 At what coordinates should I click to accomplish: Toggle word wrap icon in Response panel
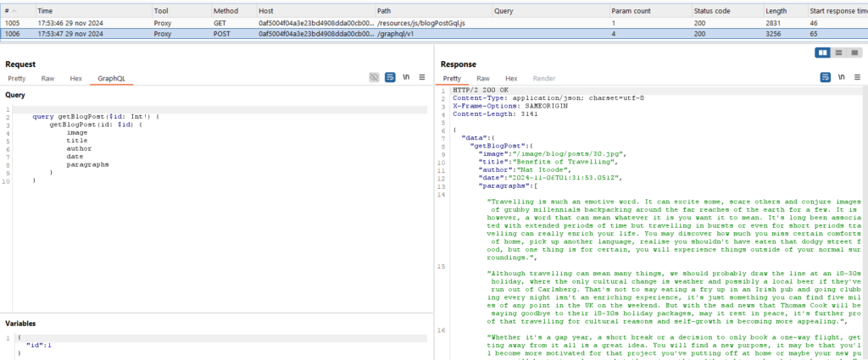point(826,77)
